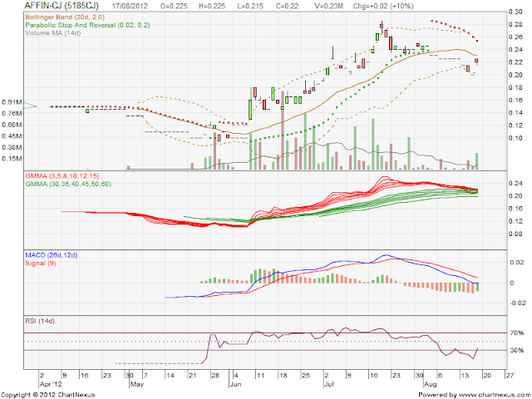
Task: Click the Volume MA (14d) legend label
Action: point(53,33)
